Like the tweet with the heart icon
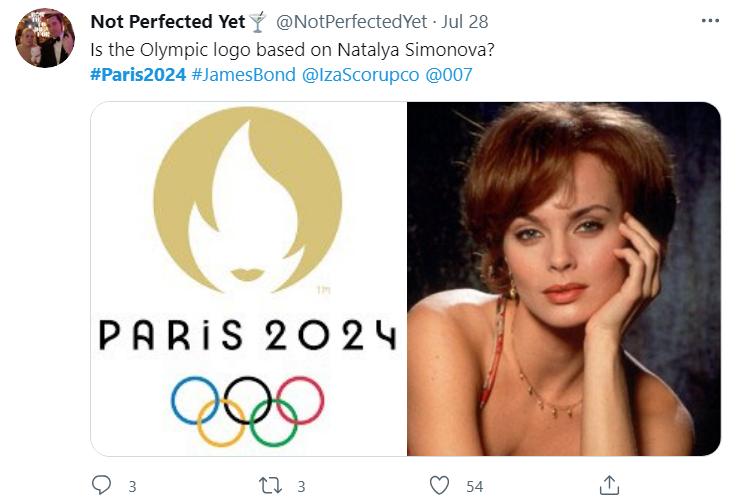 point(439,485)
